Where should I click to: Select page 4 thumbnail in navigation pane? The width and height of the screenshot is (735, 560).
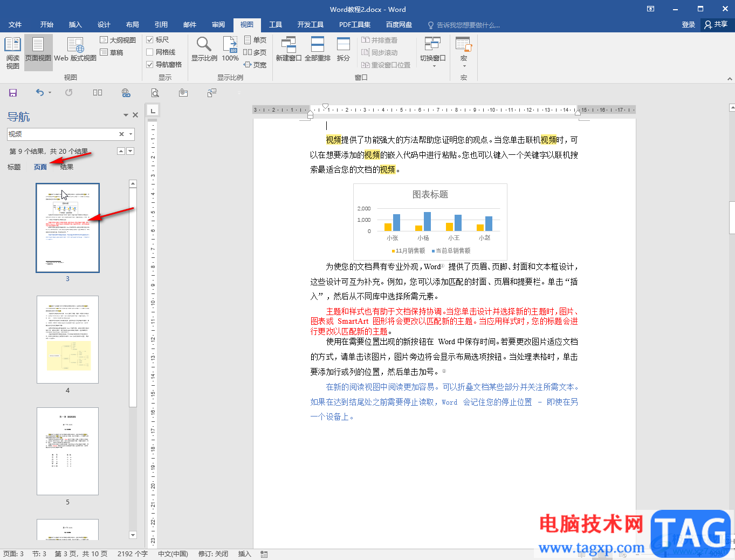pyautogui.click(x=67, y=339)
